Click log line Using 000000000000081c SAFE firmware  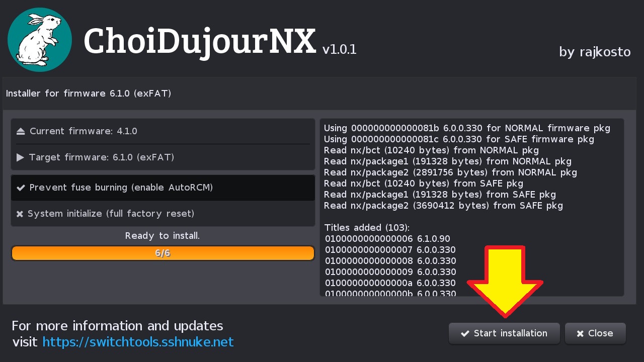[459, 139]
